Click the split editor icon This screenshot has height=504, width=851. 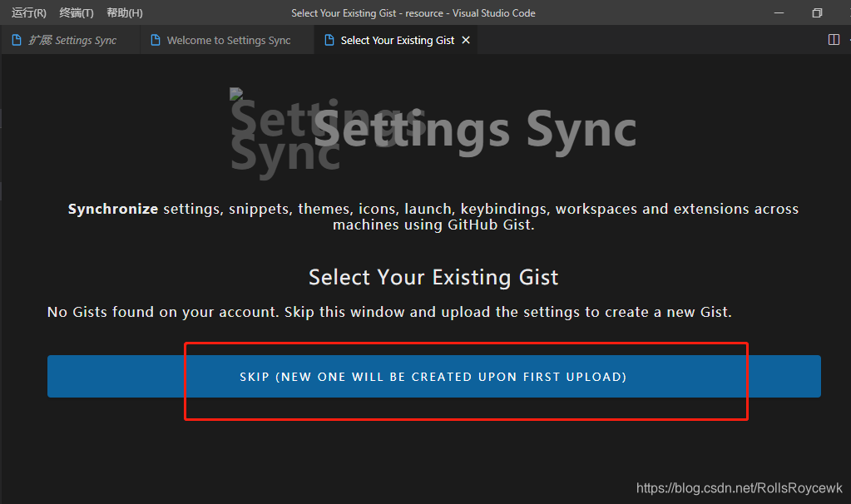834,40
